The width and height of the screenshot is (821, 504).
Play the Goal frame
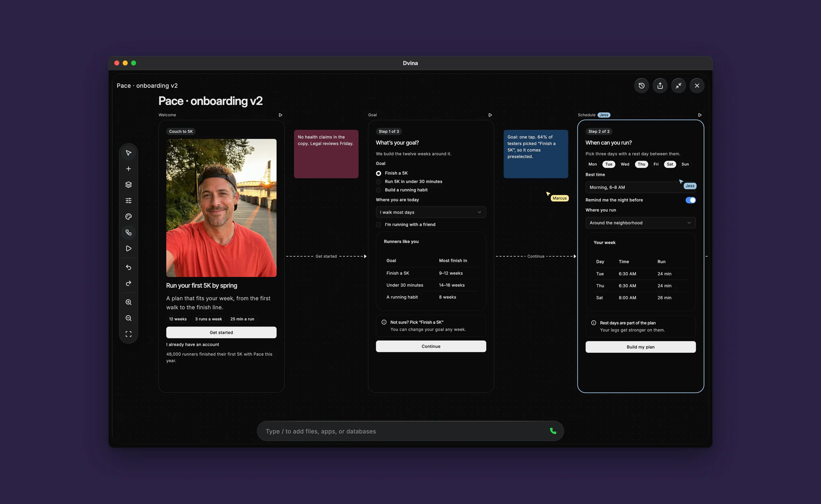pyautogui.click(x=490, y=115)
